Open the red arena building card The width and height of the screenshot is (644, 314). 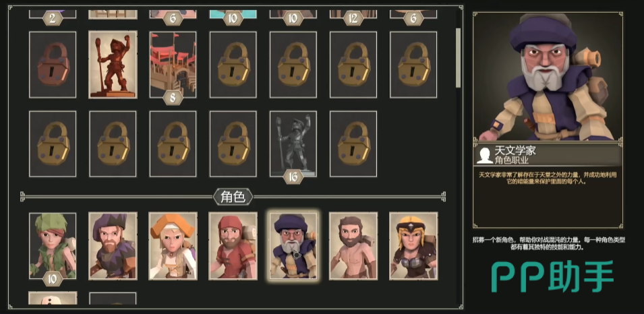click(x=173, y=65)
